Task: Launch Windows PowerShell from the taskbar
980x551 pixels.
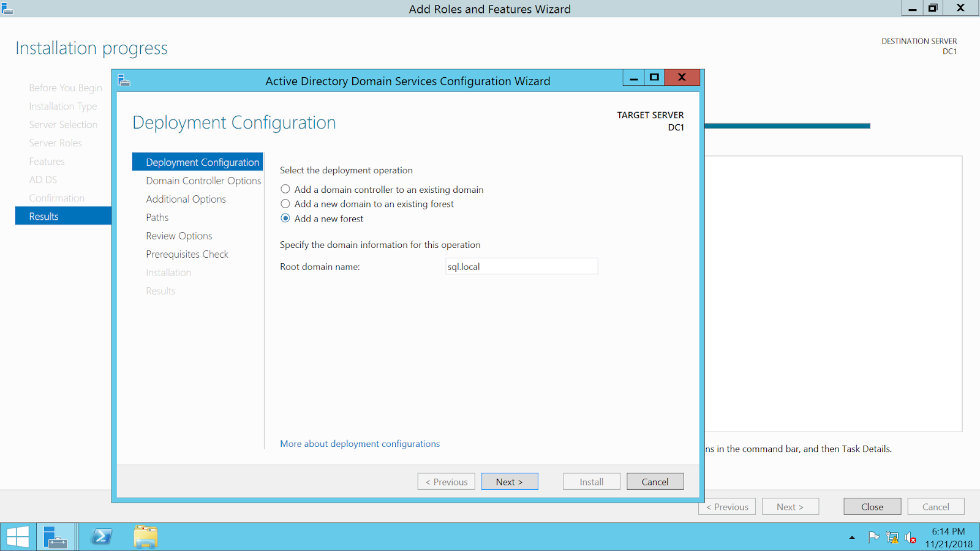Action: (101, 536)
